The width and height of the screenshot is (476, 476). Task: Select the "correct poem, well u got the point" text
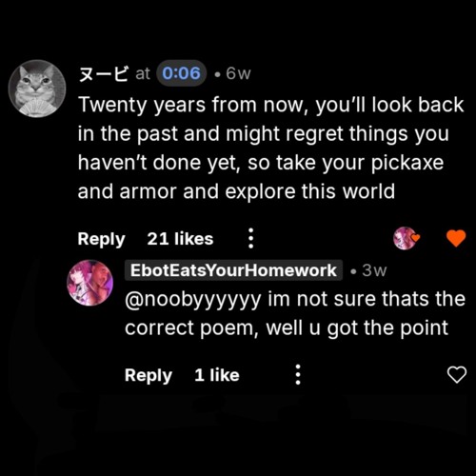click(x=287, y=328)
